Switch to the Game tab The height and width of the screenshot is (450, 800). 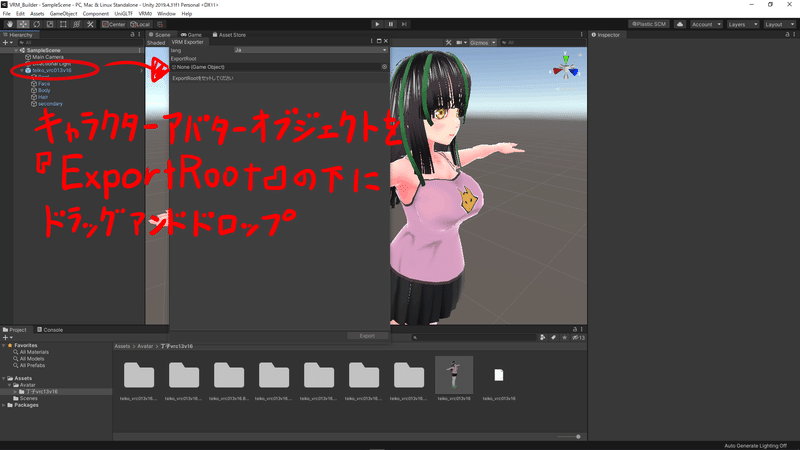pos(191,35)
